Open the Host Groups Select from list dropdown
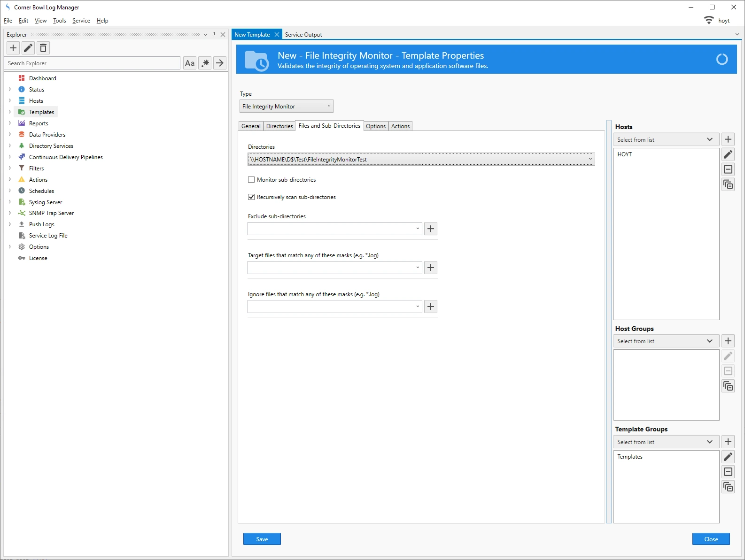745x560 pixels. (666, 341)
